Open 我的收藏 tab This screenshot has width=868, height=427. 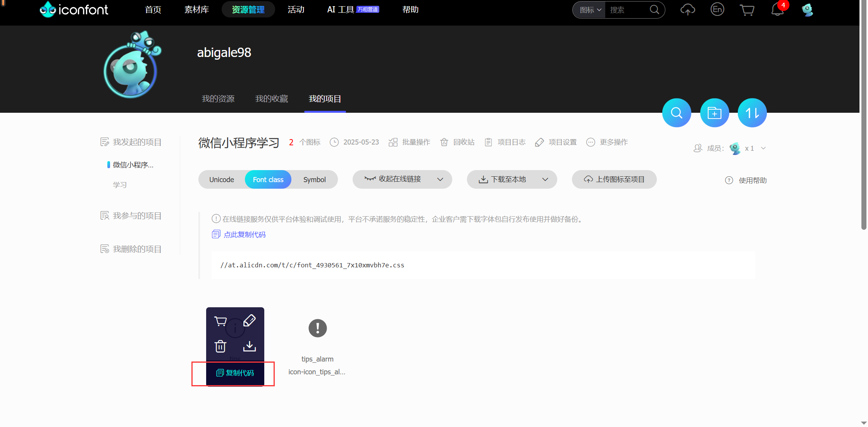272,99
